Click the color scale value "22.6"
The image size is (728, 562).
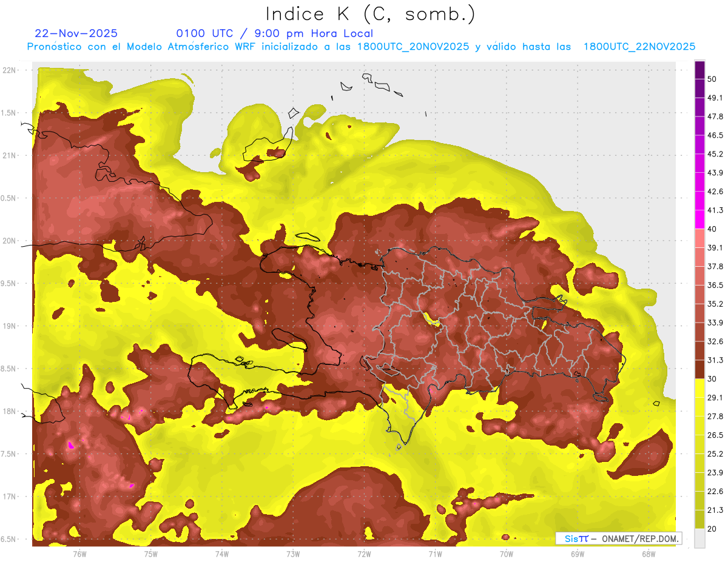point(715,492)
